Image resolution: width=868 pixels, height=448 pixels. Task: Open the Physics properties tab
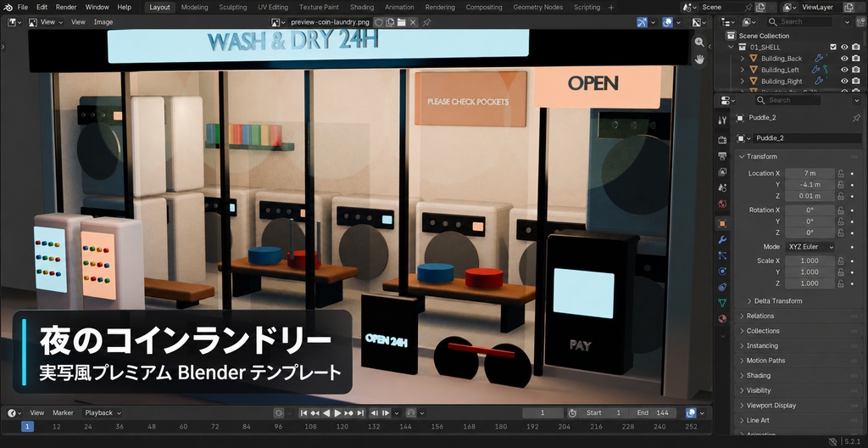(x=722, y=272)
